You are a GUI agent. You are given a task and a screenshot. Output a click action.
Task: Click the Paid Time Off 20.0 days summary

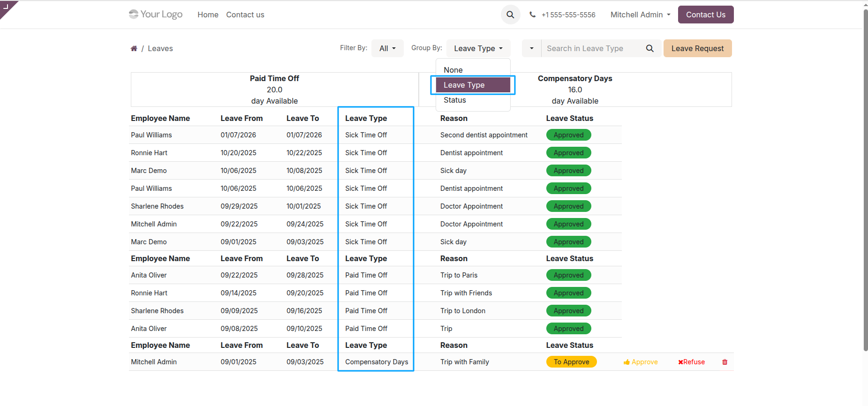274,90
